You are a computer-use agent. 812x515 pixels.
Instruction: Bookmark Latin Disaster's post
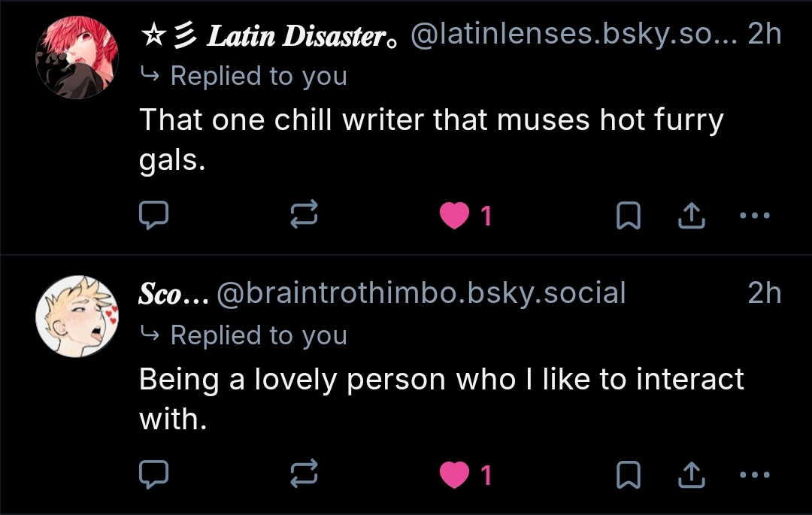(627, 217)
